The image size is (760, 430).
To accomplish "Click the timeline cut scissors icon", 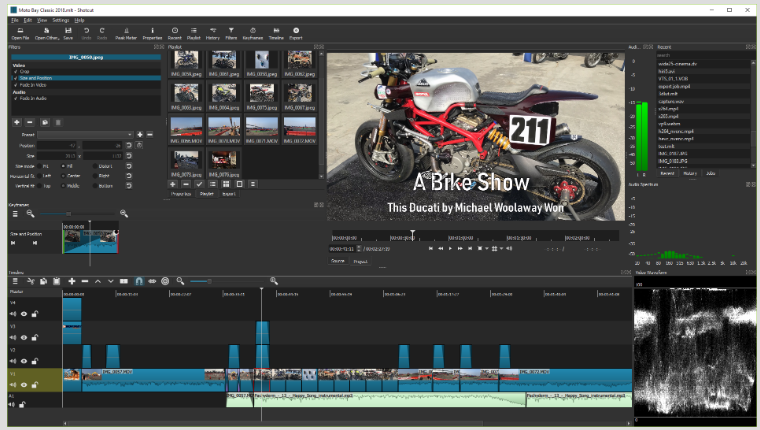I will [x=31, y=281].
